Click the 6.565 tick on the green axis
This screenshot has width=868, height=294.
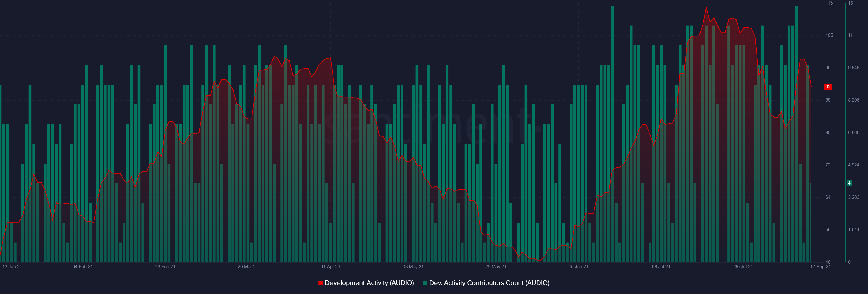[x=854, y=133]
